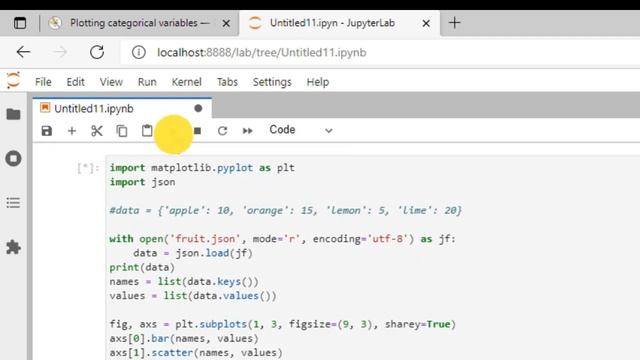This screenshot has width=640, height=360.
Task: Insert a new cell with the plus icon
Action: (x=72, y=131)
